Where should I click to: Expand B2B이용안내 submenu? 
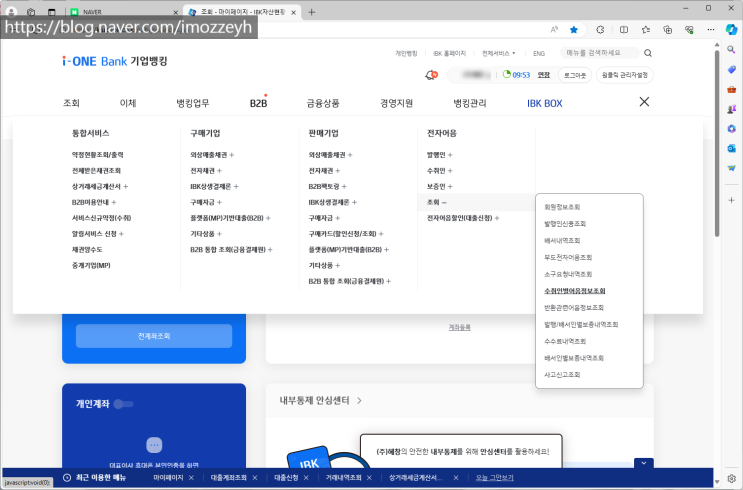pyautogui.click(x=114, y=202)
